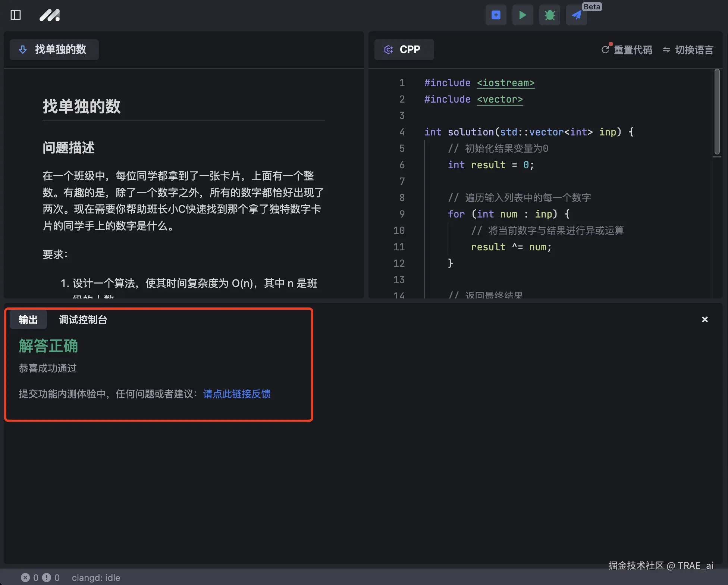Start debugging with bug icon
Screen dimensions: 728x585
549,15
